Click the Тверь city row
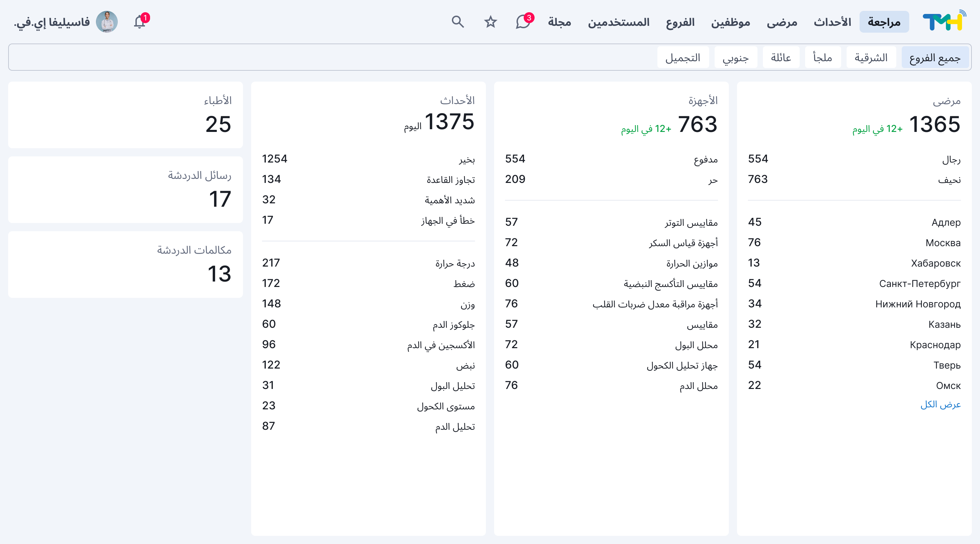 click(854, 365)
